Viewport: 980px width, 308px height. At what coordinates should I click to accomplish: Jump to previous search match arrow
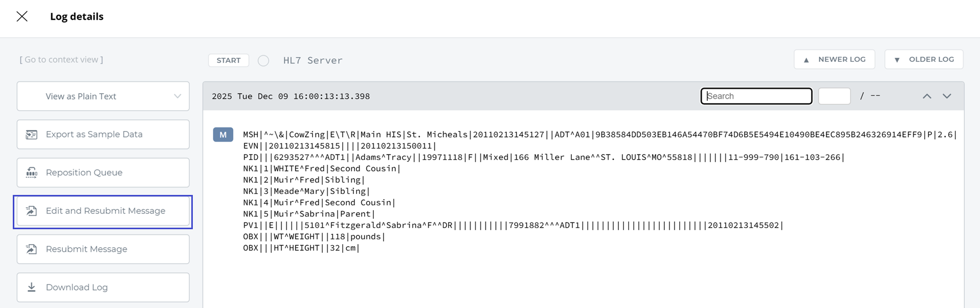tap(927, 96)
